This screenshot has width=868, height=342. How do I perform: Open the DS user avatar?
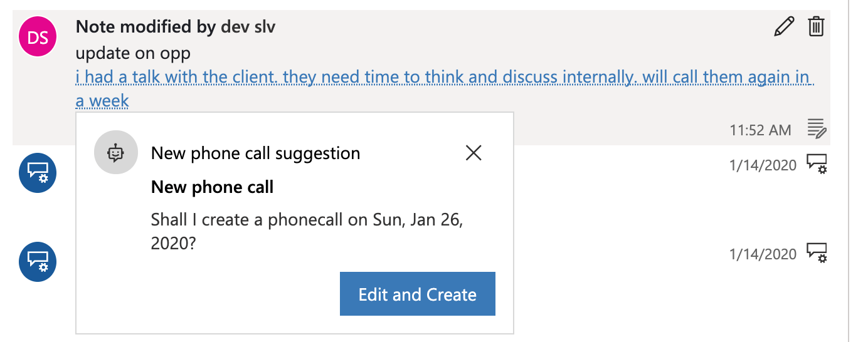click(x=38, y=38)
